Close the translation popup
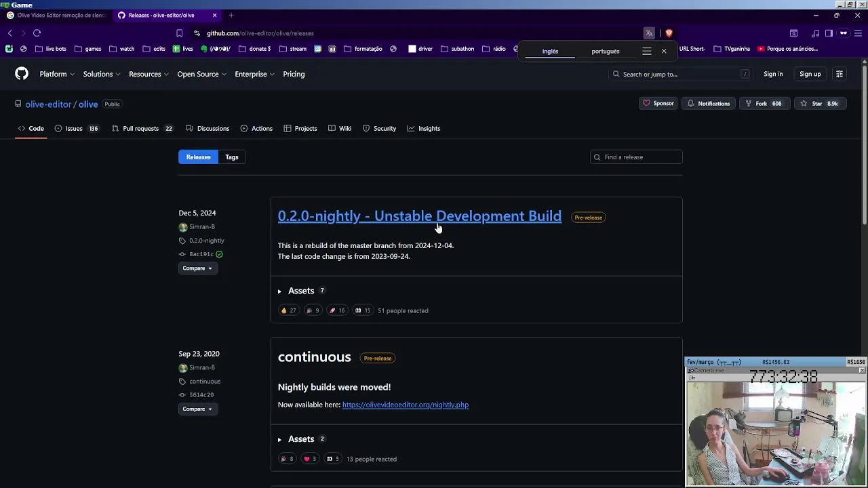 [664, 52]
